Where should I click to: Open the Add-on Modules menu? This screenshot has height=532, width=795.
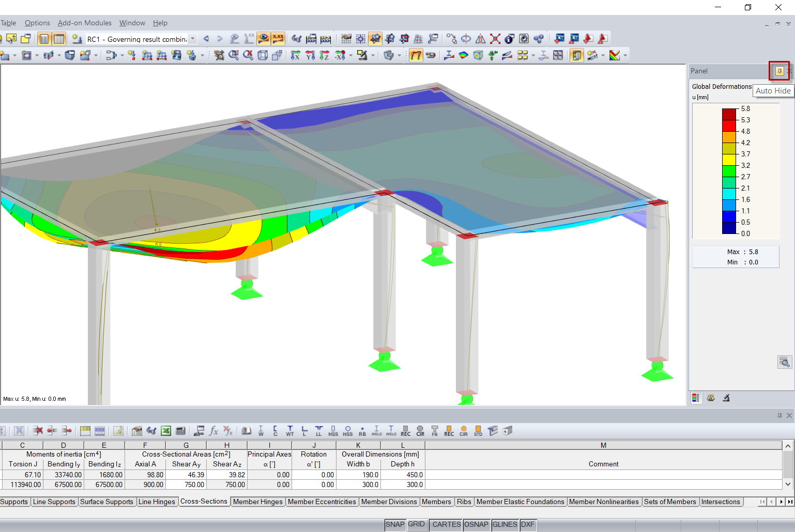(x=84, y=23)
